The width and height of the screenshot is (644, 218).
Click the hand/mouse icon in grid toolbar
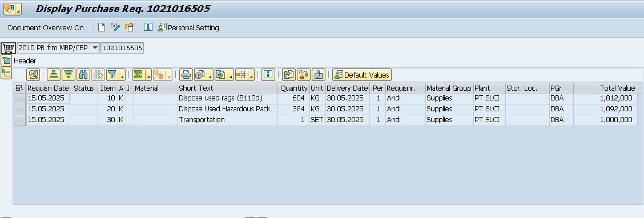(319, 75)
